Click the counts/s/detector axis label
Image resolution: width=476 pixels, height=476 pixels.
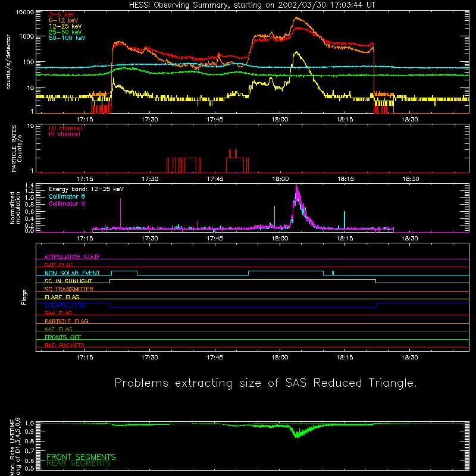pos(8,62)
